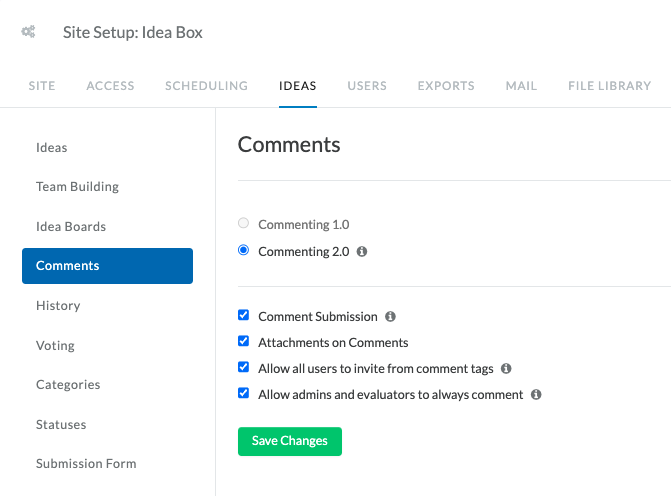Go to Categories settings
671x496 pixels.
(68, 385)
